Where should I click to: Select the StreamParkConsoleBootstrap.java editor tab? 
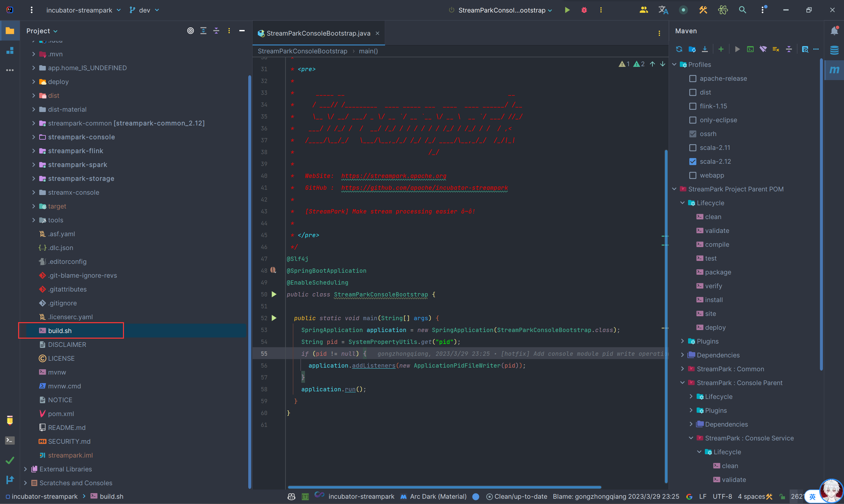coord(318,33)
